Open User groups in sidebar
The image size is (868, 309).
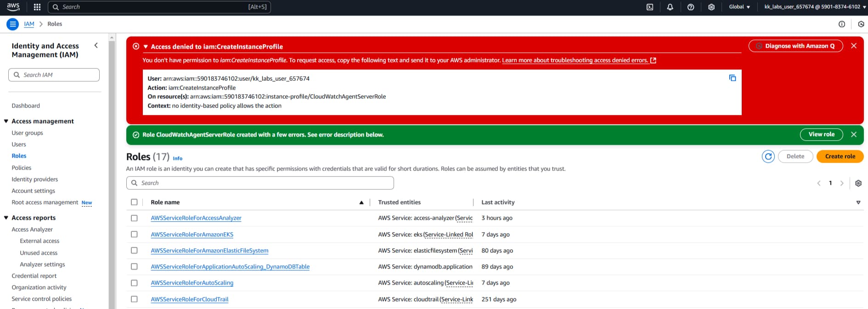[27, 133]
